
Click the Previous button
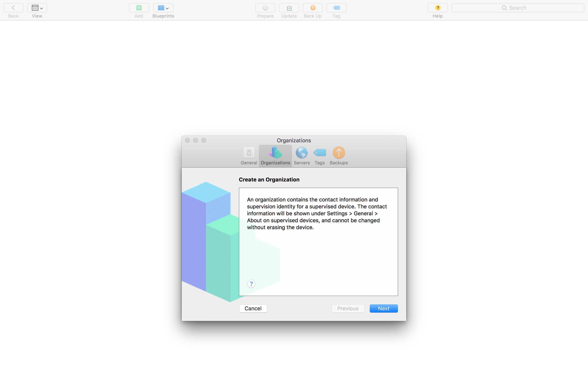click(348, 308)
